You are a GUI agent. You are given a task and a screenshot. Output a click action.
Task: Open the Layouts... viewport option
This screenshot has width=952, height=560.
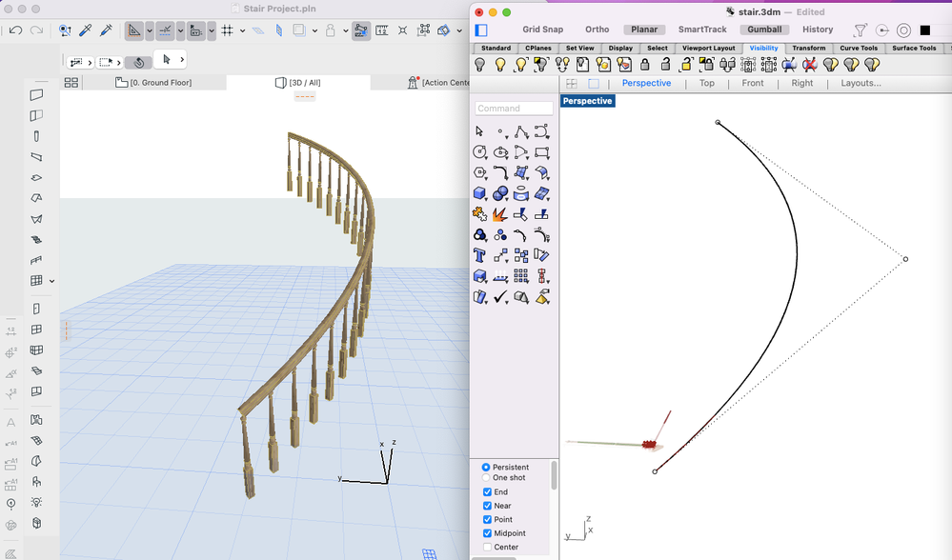[x=861, y=83]
